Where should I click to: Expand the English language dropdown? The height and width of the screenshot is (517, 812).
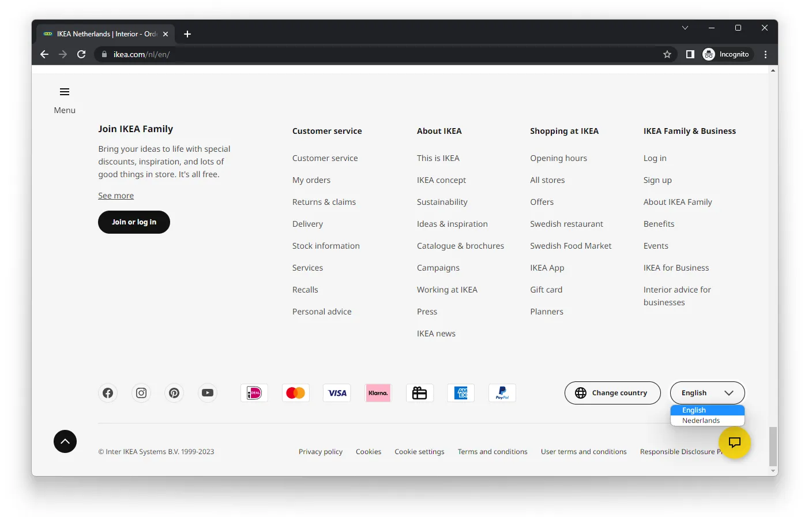pos(708,393)
